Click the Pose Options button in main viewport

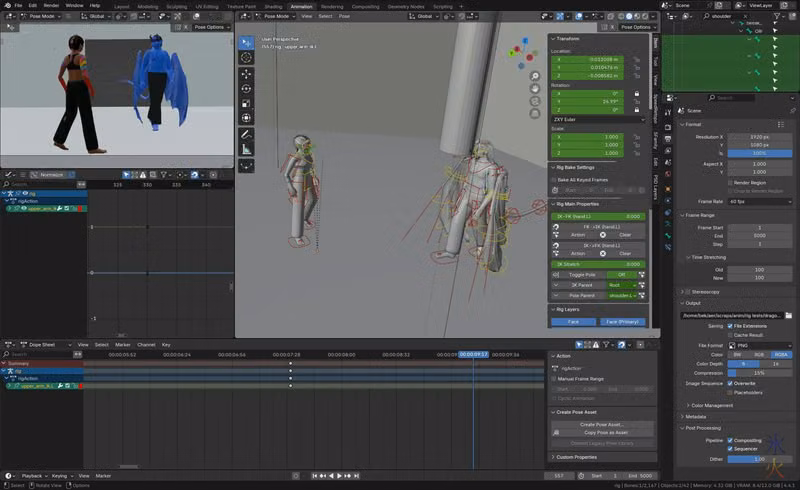(x=636, y=27)
